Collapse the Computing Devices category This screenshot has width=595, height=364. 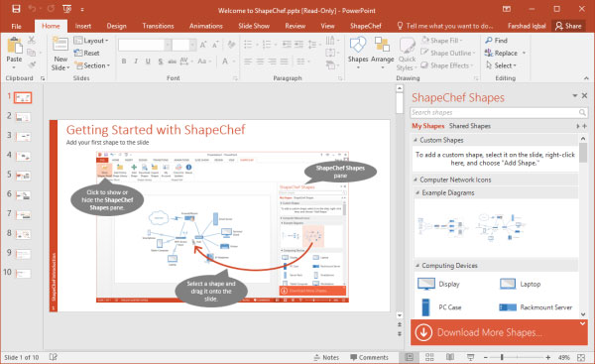point(417,266)
